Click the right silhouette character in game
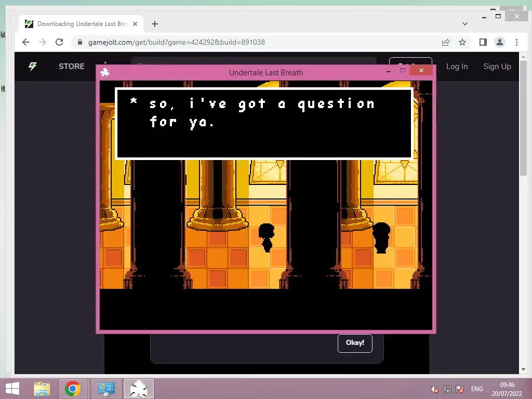The width and height of the screenshot is (532, 399). 381,237
